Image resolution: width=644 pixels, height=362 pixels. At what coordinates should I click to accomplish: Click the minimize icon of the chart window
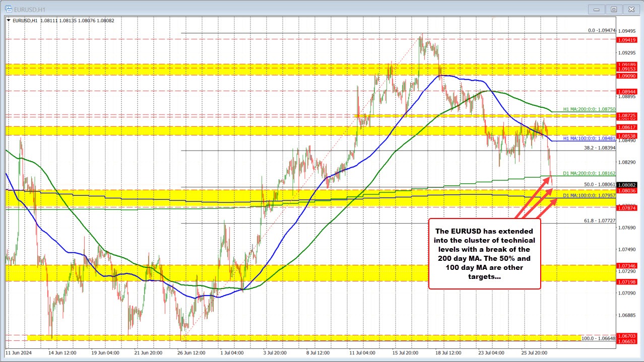(596, 9)
